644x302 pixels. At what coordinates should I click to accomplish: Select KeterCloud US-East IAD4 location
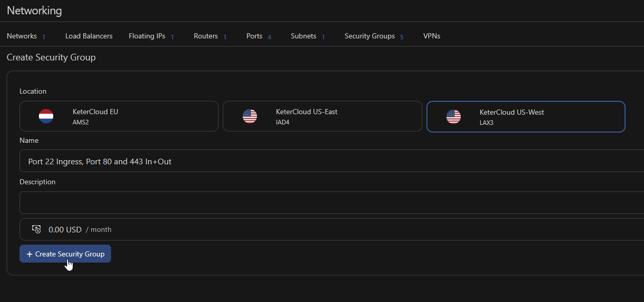pos(322,116)
